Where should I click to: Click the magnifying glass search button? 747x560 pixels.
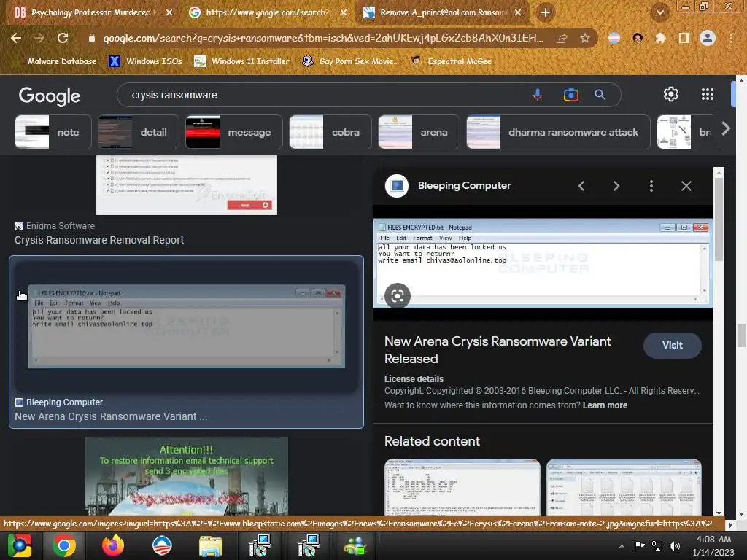(x=600, y=95)
